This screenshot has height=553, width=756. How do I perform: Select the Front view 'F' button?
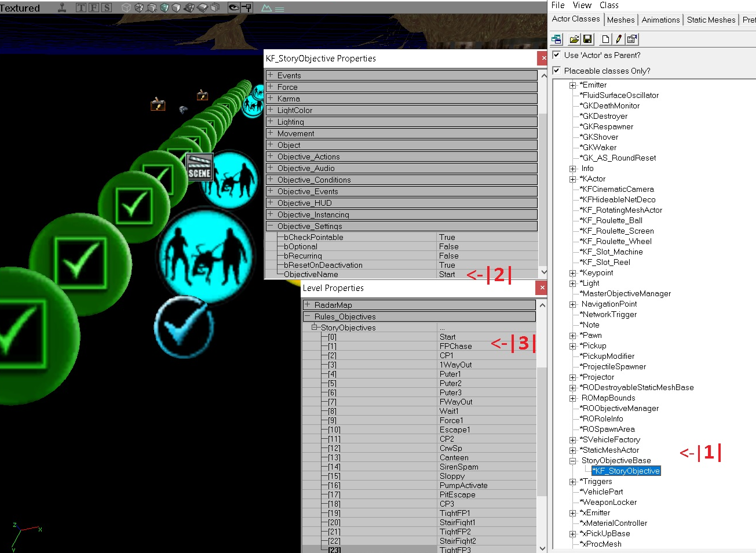coord(94,8)
